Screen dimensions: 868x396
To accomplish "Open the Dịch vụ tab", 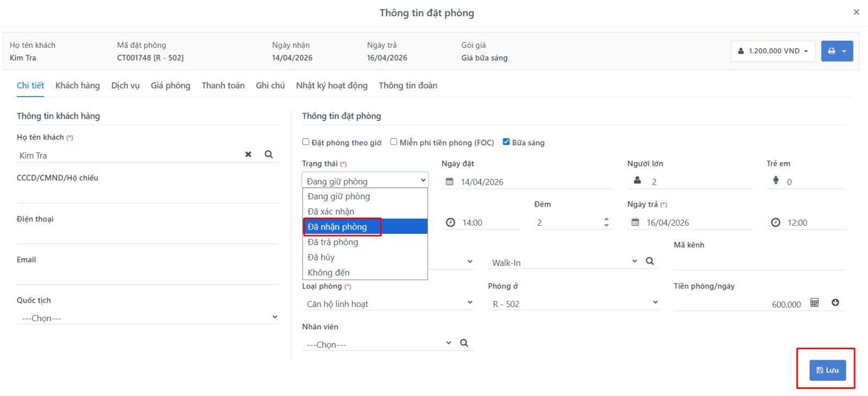I will (125, 86).
